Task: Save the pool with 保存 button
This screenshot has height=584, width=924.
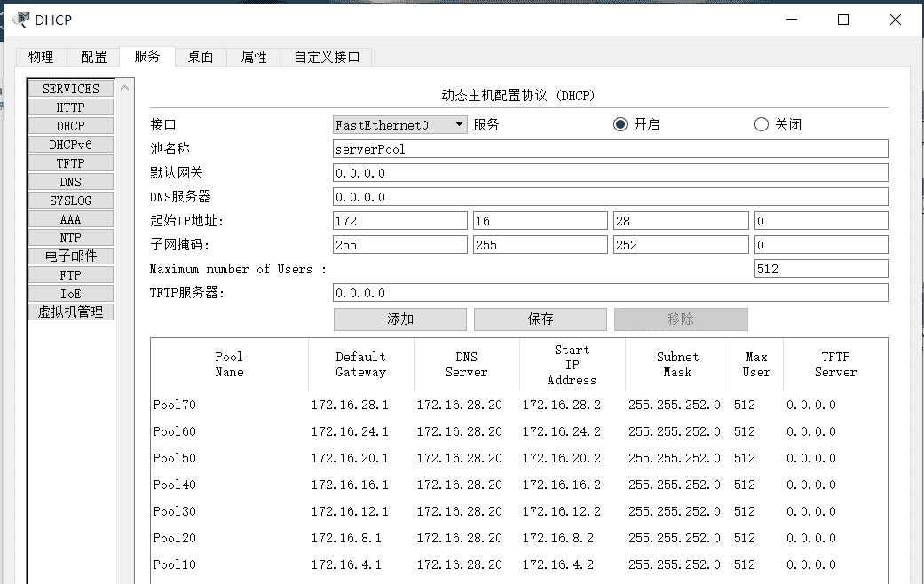Action: [540, 319]
